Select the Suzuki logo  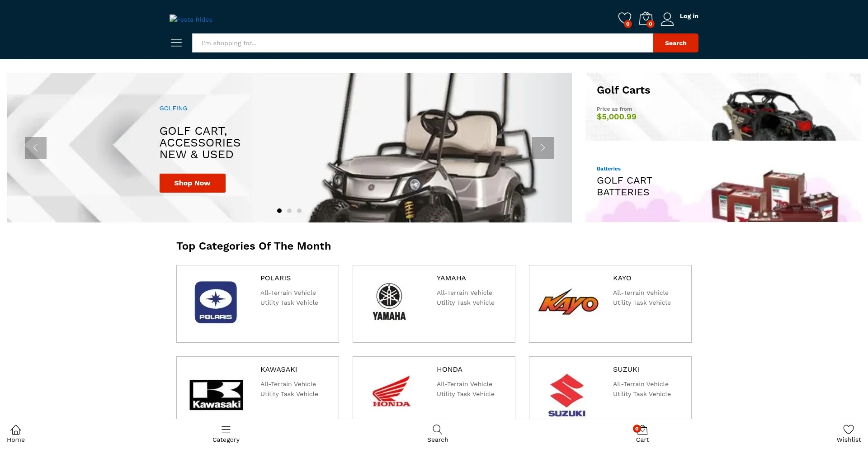point(567,395)
